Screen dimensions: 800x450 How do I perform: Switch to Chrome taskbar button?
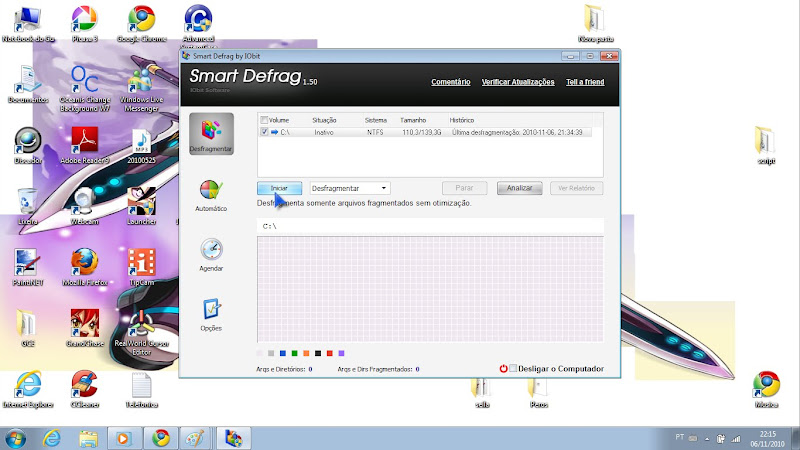161,438
